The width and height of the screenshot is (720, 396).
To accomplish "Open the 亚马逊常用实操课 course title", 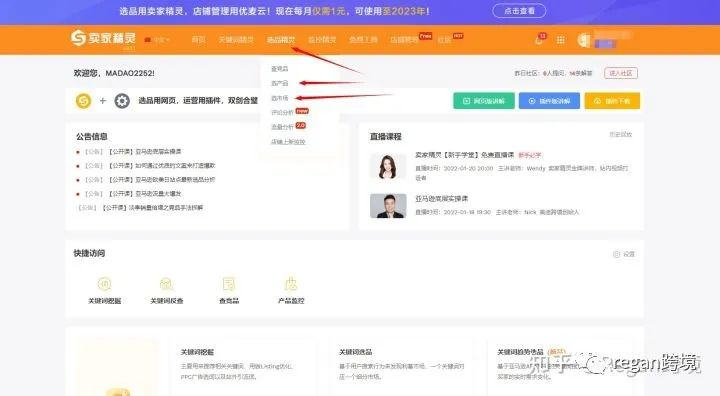I will (442, 198).
